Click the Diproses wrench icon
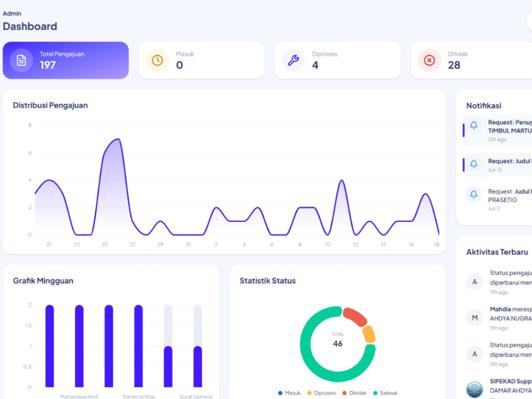 pyautogui.click(x=293, y=61)
